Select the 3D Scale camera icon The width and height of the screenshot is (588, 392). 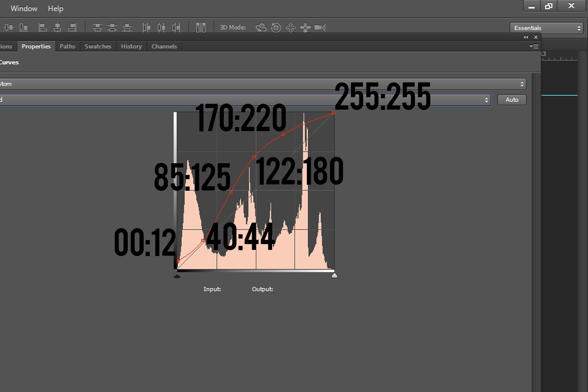point(320,28)
